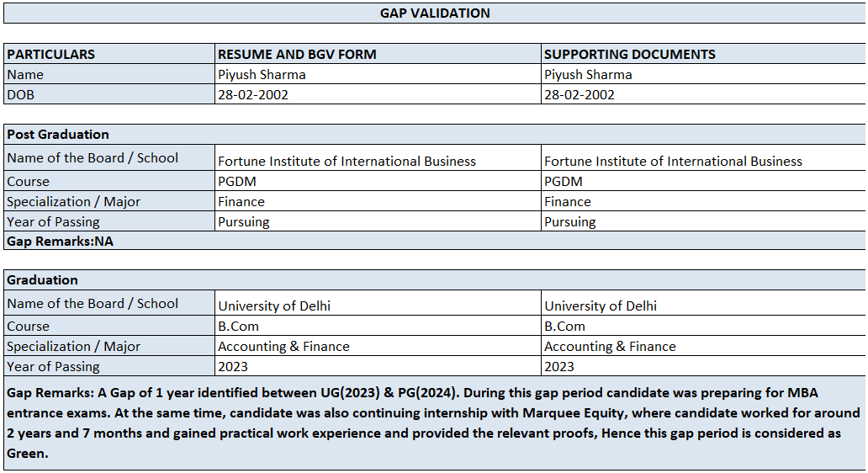Click the Post Graduation section header

pyautogui.click(x=58, y=134)
